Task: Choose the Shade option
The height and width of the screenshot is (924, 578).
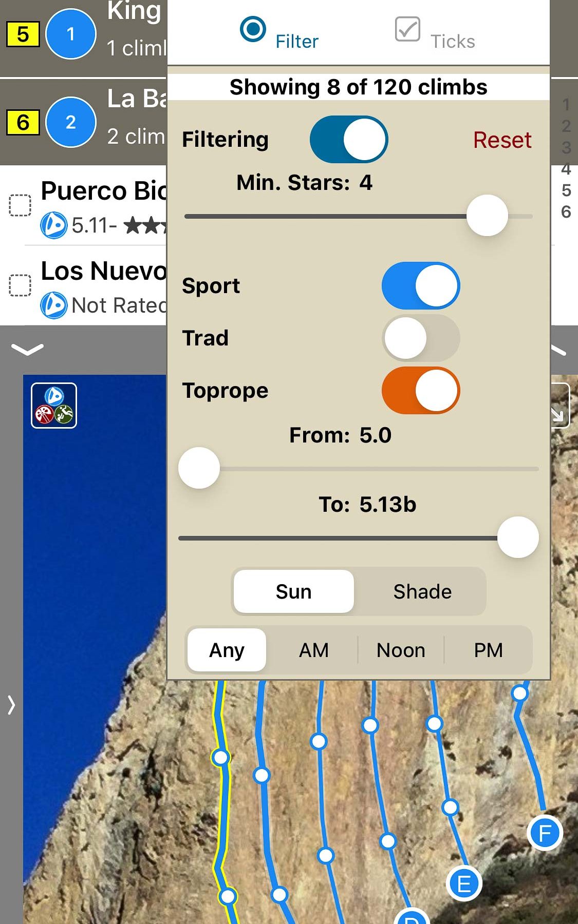Action: 422,592
